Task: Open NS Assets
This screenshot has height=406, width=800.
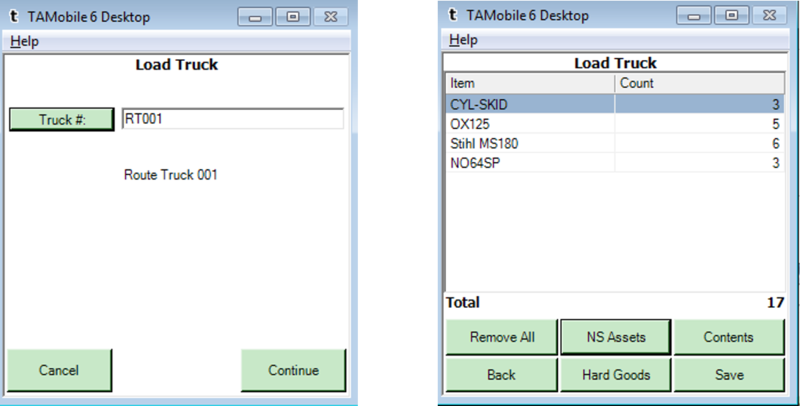Action: point(616,337)
